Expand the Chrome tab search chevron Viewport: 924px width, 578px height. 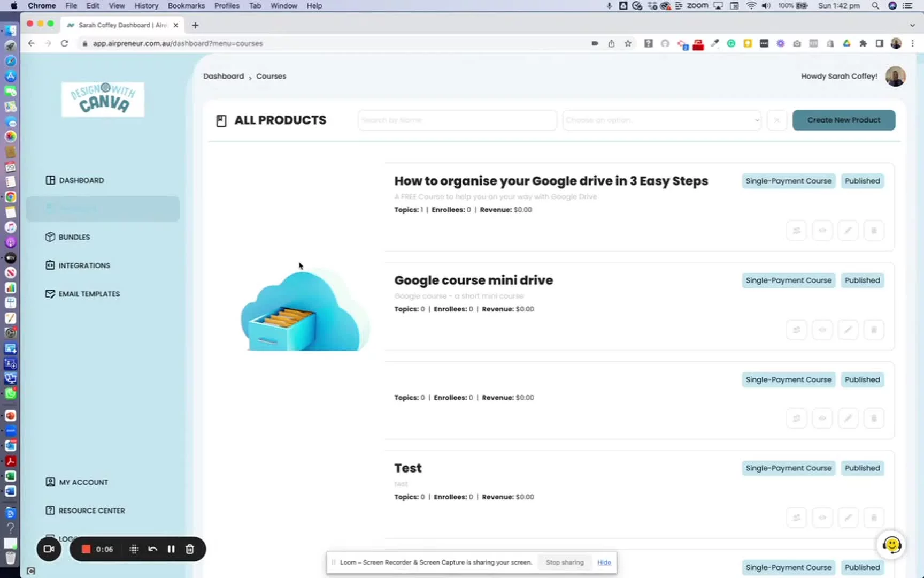pos(912,25)
